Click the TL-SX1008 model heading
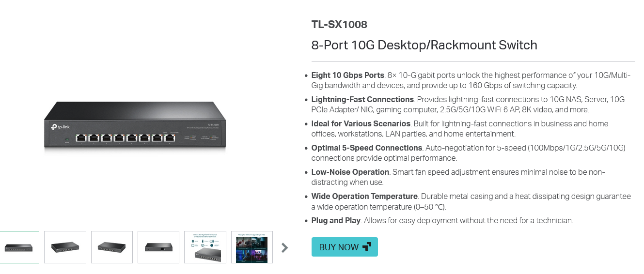 [339, 25]
